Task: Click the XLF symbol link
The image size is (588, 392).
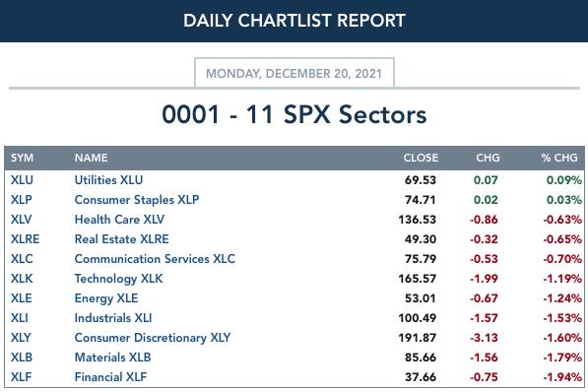Action: pos(21,376)
